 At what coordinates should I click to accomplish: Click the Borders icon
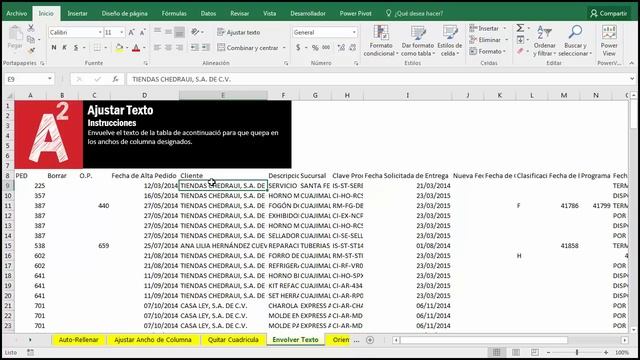pos(97,48)
